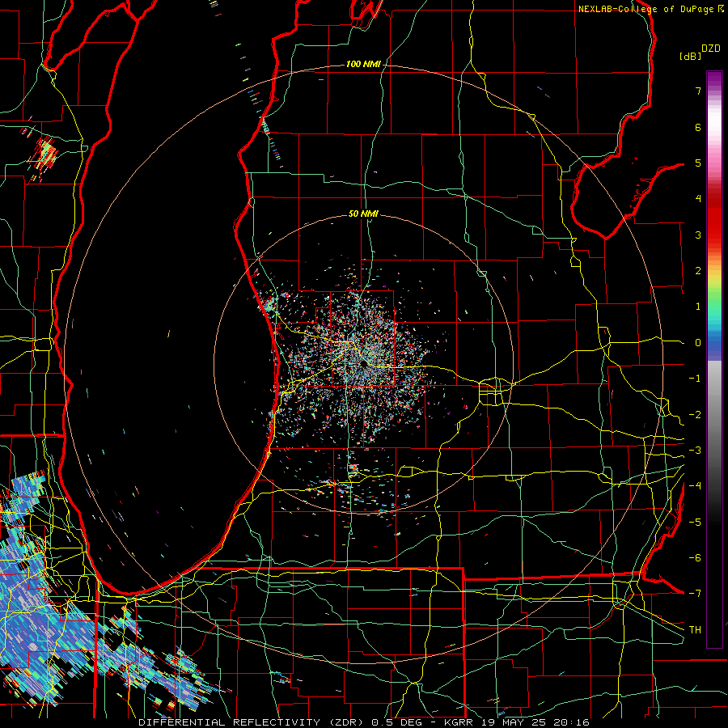Click the 7 value on color scale

coord(698,91)
